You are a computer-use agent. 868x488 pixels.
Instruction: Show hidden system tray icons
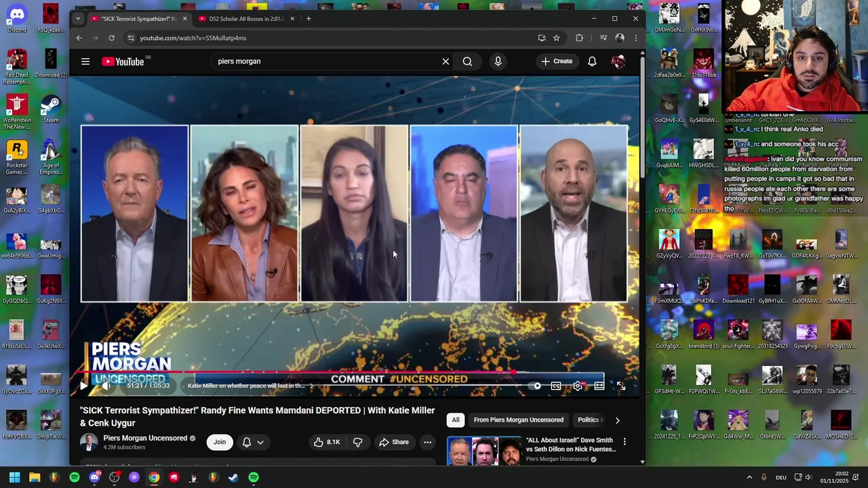click(x=749, y=477)
